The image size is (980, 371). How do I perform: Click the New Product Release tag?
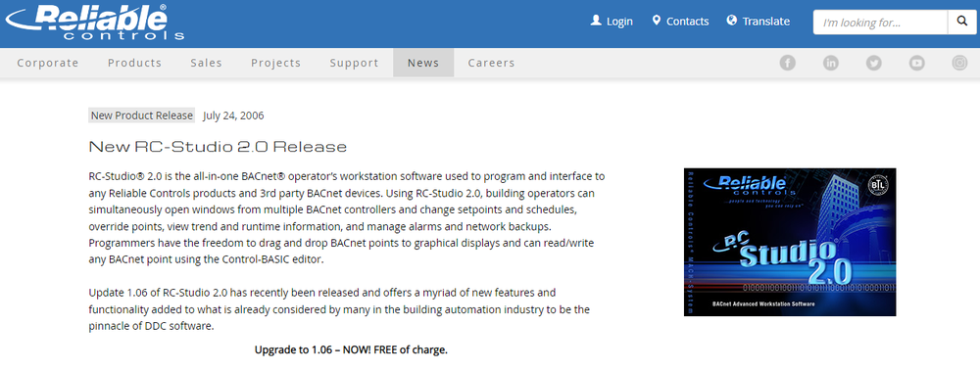tap(142, 116)
